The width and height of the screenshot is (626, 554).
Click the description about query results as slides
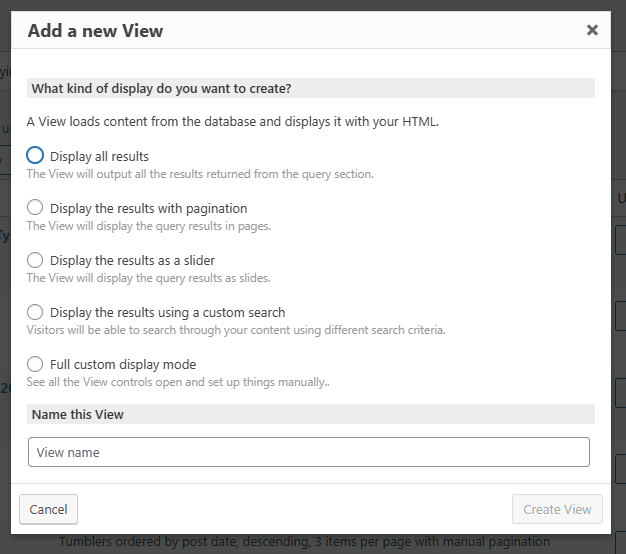(148, 278)
